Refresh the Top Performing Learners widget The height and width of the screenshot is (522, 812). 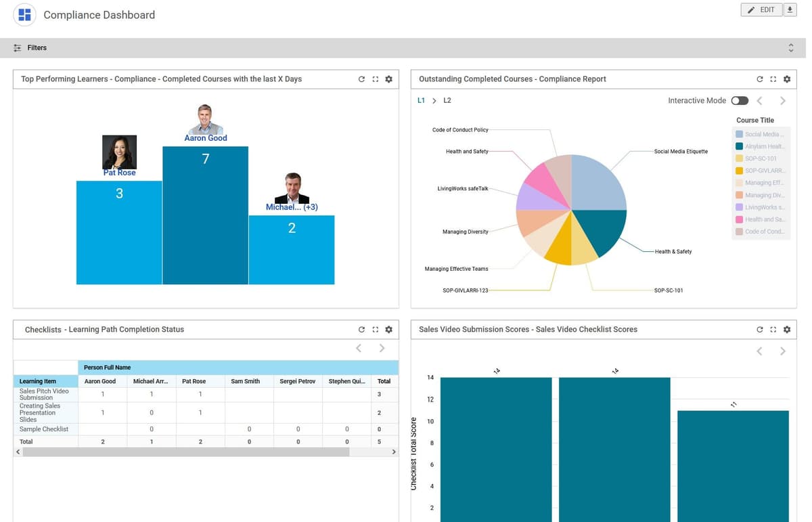point(361,79)
